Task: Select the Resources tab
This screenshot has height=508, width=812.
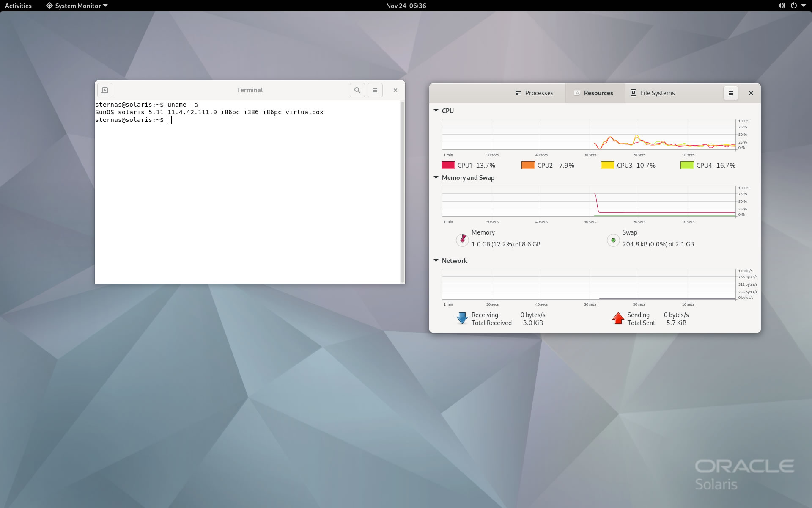Action: pyautogui.click(x=595, y=93)
